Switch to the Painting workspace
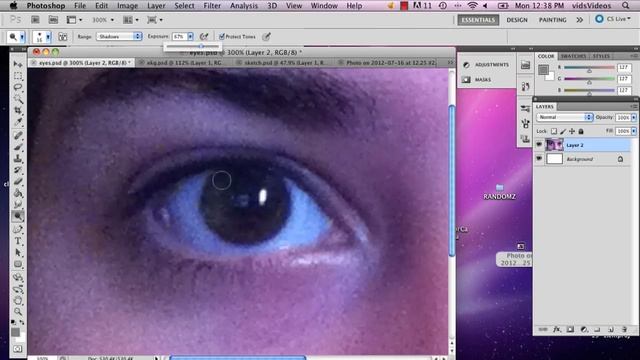 552,20
